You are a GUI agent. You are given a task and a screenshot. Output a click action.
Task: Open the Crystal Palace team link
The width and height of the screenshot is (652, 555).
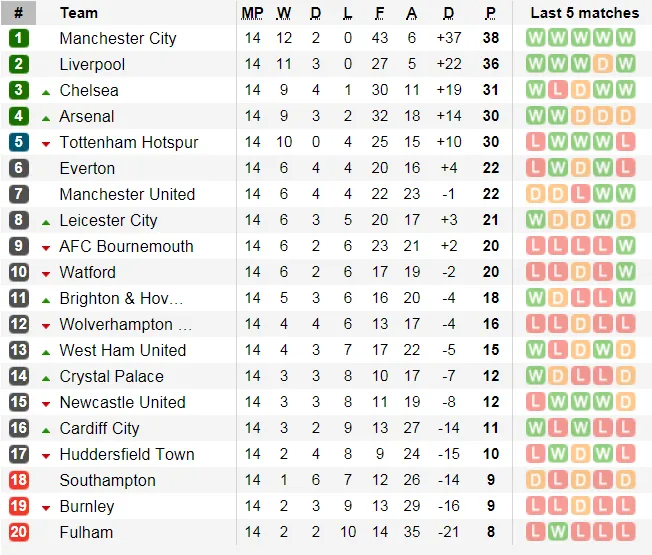(x=111, y=376)
